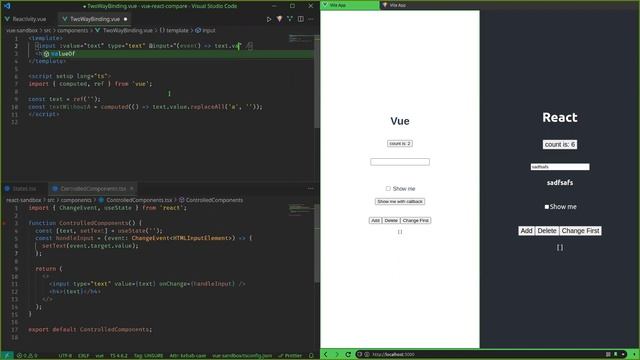Screen dimensions: 640x360
Task: Click bottom editor minimap
Action: click(x=301, y=210)
